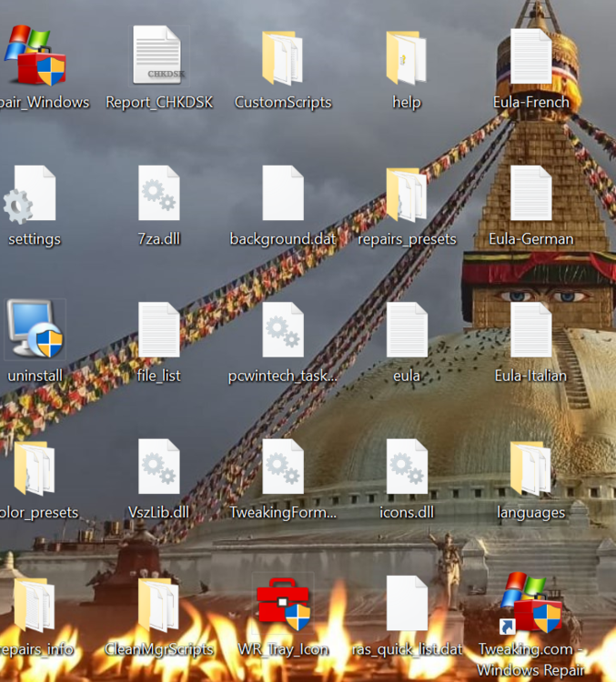This screenshot has width=616, height=682.
Task: Open Tweaking.com - Windows Repair shortcut icon
Action: (x=530, y=603)
